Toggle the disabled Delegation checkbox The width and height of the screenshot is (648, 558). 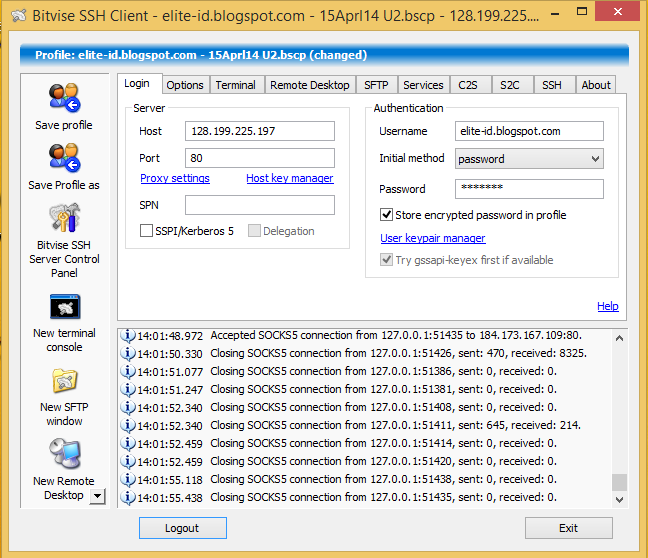254,231
